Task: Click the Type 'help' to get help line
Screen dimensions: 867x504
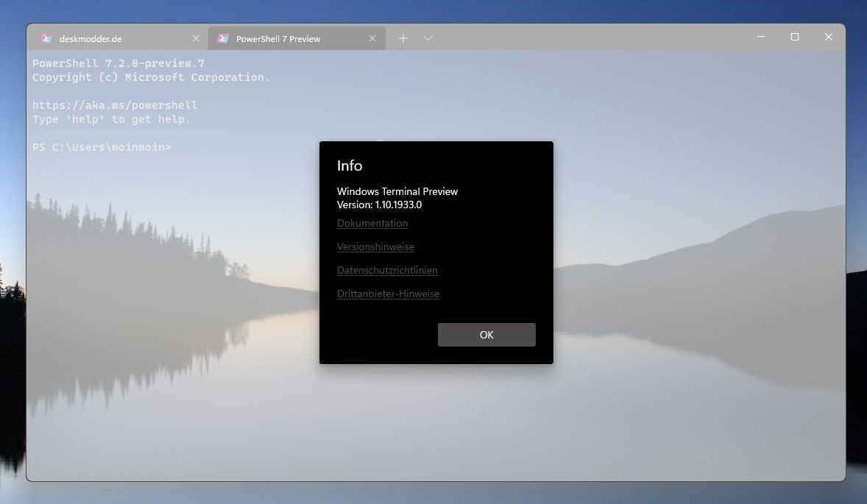Action: click(x=111, y=119)
